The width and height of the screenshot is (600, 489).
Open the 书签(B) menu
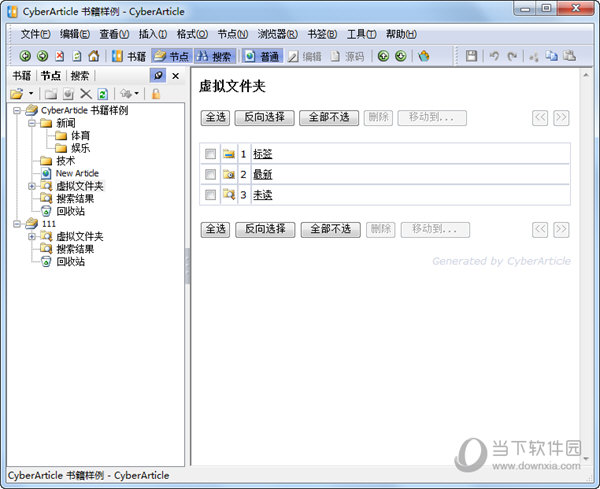click(322, 34)
